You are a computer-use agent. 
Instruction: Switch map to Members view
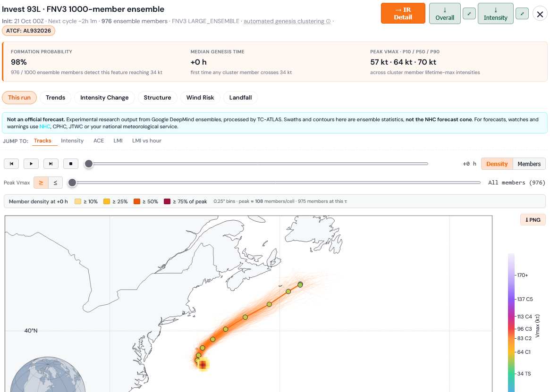click(529, 164)
